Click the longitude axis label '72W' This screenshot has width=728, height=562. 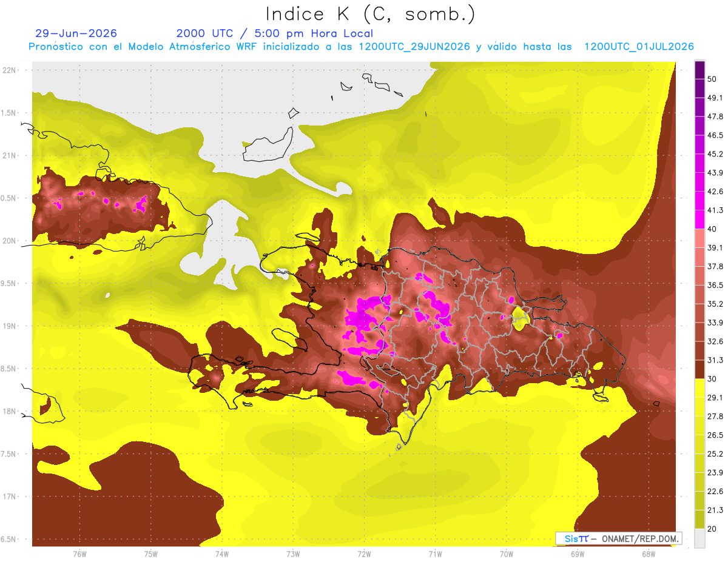click(x=364, y=555)
